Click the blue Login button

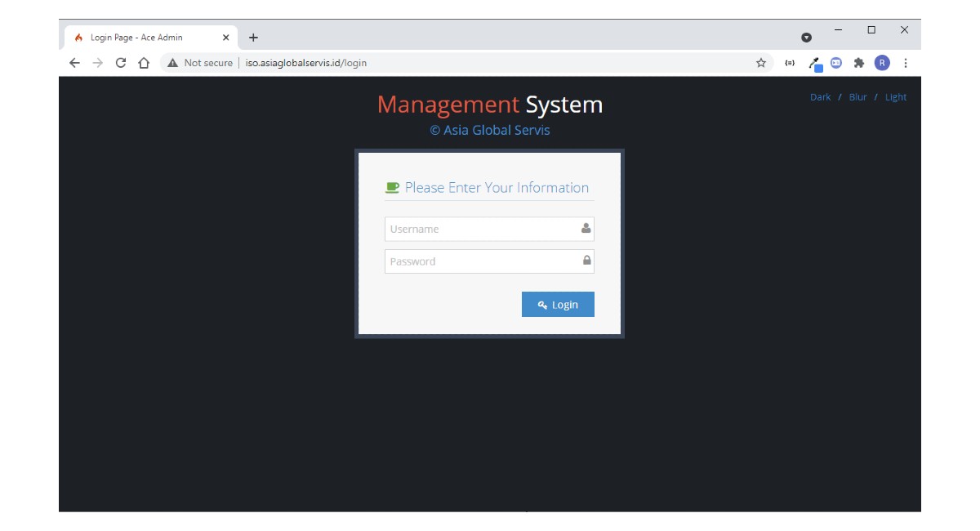pyautogui.click(x=558, y=305)
